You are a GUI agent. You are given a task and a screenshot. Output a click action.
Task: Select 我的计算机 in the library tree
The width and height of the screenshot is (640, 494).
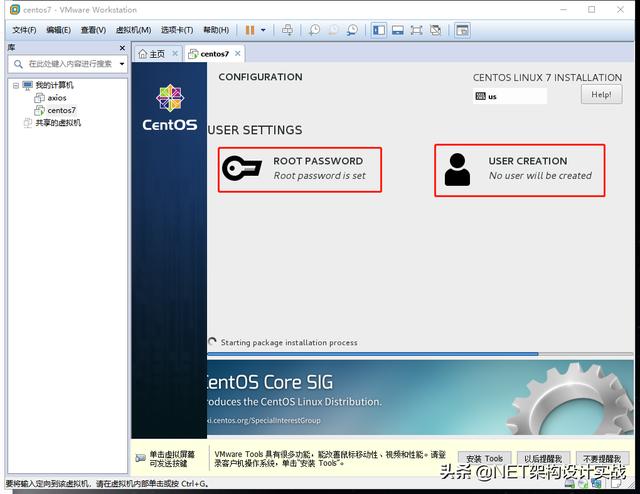click(x=54, y=85)
